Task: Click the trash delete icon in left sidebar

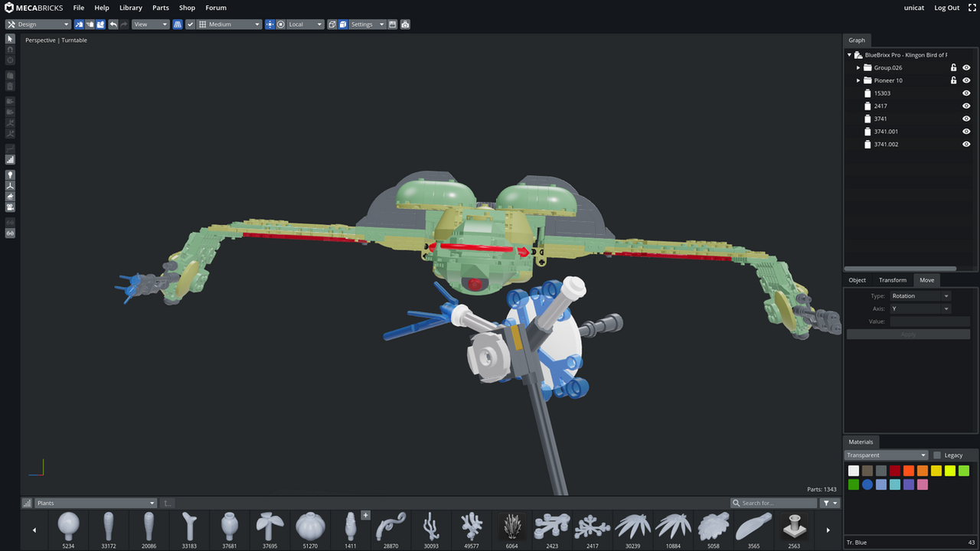Action: 10,86
